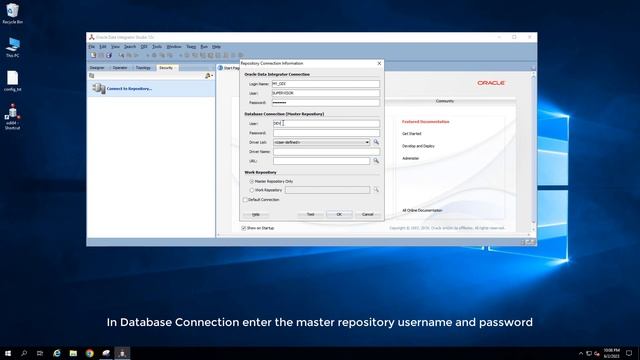Open the File menu
This screenshot has height=360, width=640.
click(92, 47)
